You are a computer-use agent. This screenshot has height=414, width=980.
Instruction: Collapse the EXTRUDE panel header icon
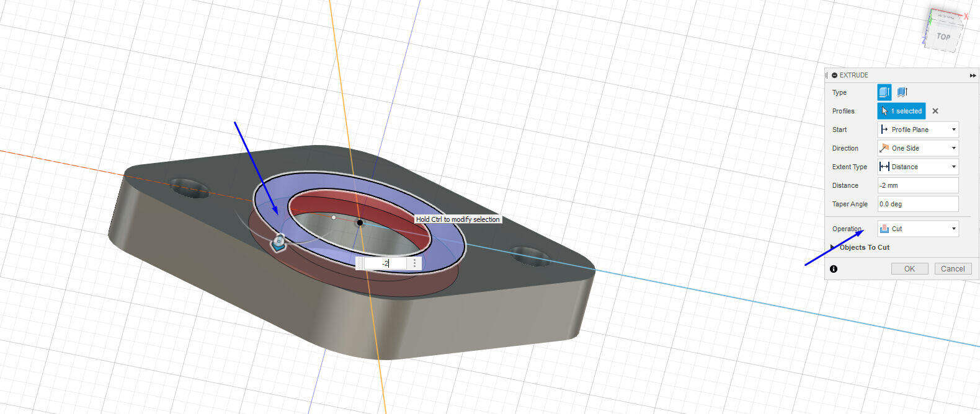coord(834,75)
